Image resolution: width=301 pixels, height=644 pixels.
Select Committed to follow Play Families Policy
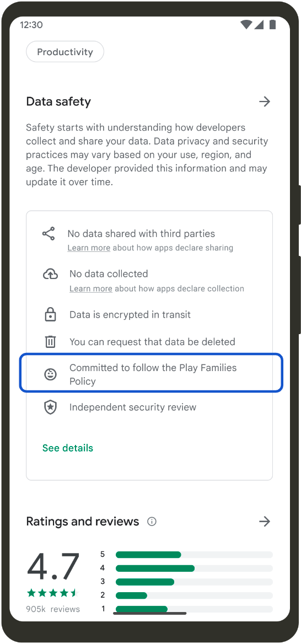151,374
